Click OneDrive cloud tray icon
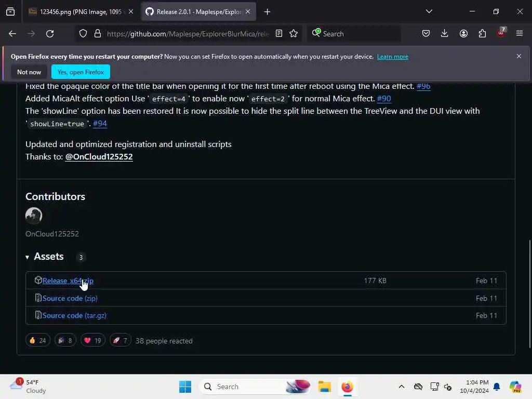Image resolution: width=532 pixels, height=399 pixels. [418, 387]
